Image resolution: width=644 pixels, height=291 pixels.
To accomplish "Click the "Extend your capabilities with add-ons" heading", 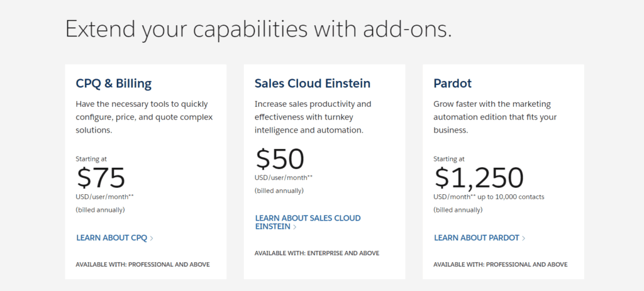I will pyautogui.click(x=258, y=29).
